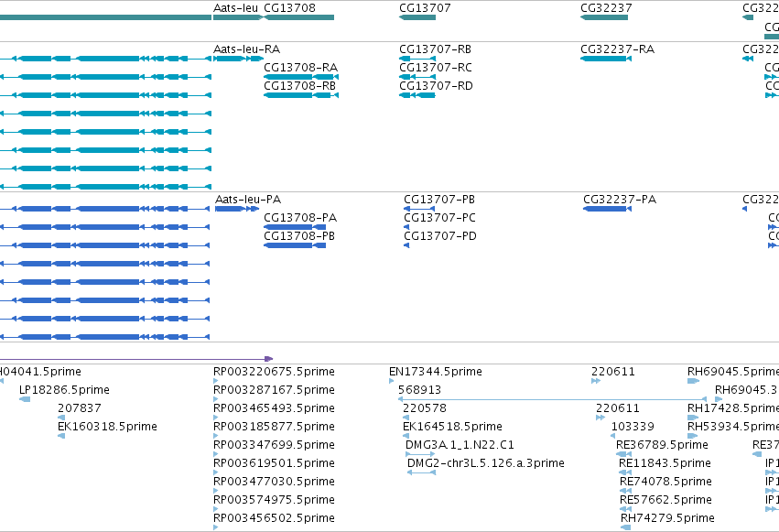Screen dimensions: 779x532
Task: Select feature 220578
Action: (x=425, y=408)
